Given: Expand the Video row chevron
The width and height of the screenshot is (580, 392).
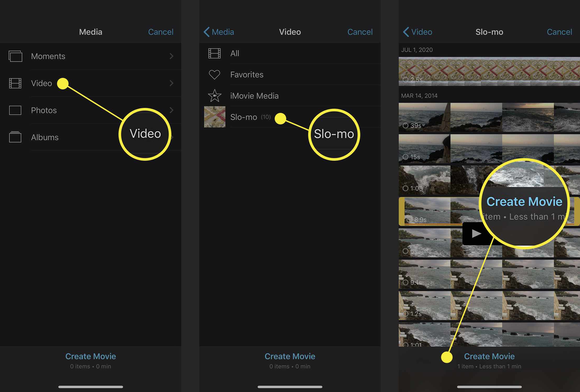Looking at the screenshot, I should 171,83.
